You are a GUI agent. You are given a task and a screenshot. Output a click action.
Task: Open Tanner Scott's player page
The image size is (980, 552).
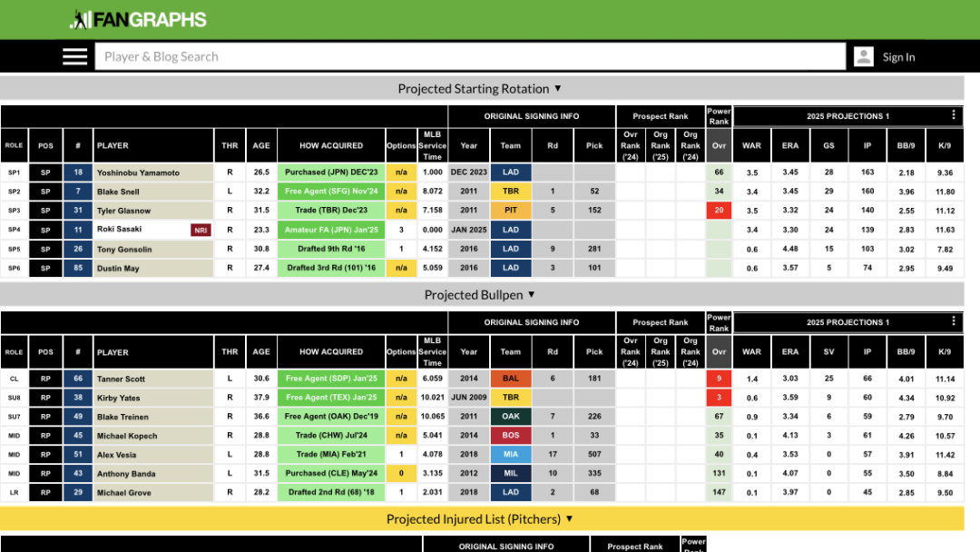point(121,379)
